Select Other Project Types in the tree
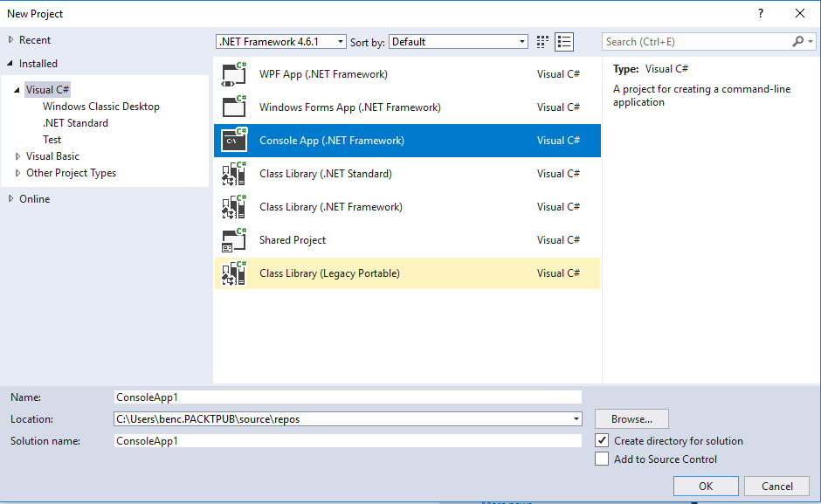Viewport: 821px width, 504px height. click(x=72, y=173)
